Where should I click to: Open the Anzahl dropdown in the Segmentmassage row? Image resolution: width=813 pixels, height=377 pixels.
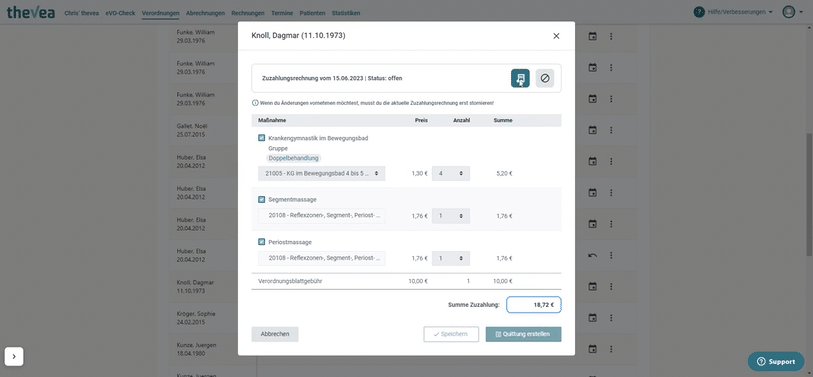[451, 216]
